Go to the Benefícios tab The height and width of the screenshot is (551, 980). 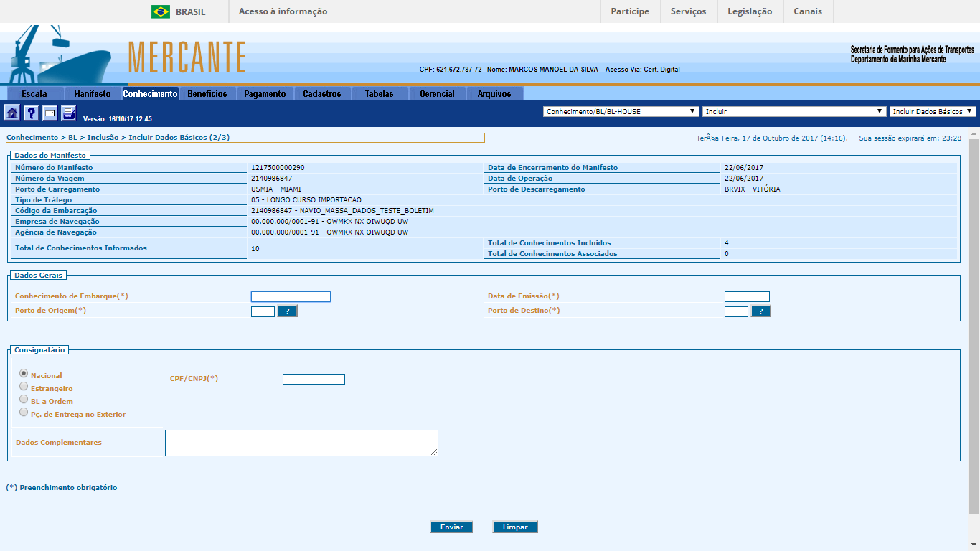click(x=207, y=94)
